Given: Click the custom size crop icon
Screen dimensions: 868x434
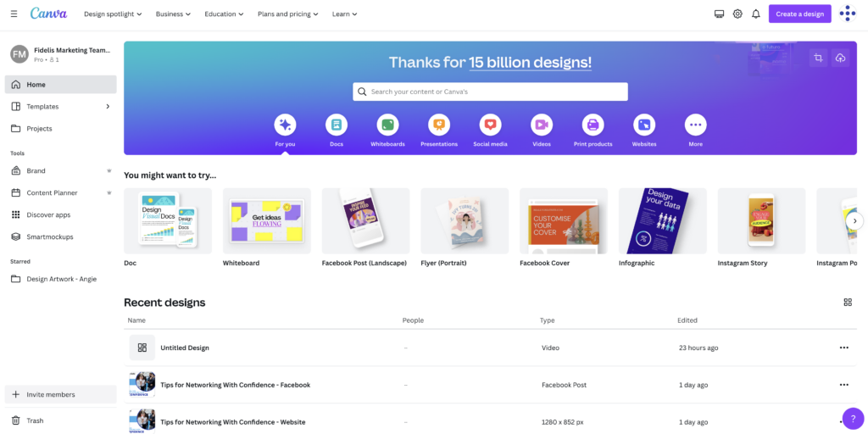Looking at the screenshot, I should point(818,58).
